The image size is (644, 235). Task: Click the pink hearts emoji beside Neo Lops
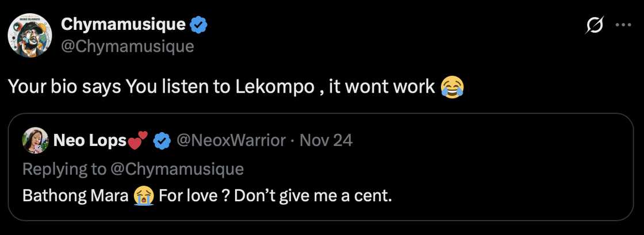point(137,140)
